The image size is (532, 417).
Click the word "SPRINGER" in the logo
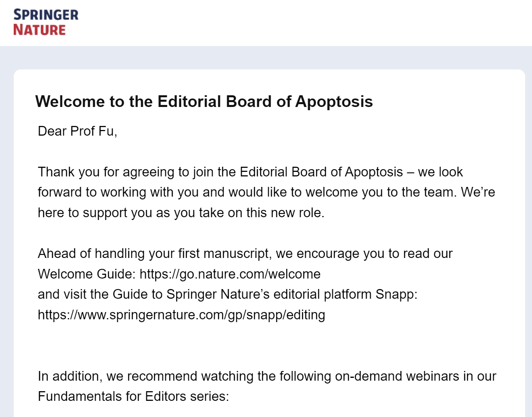(x=46, y=15)
